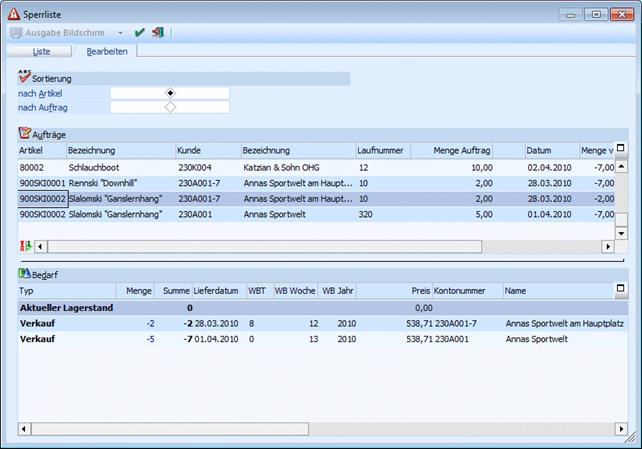Open the Ausgabe Bildschirm dropdown arrow
Viewport: 642px width, 449px height.
(121, 33)
